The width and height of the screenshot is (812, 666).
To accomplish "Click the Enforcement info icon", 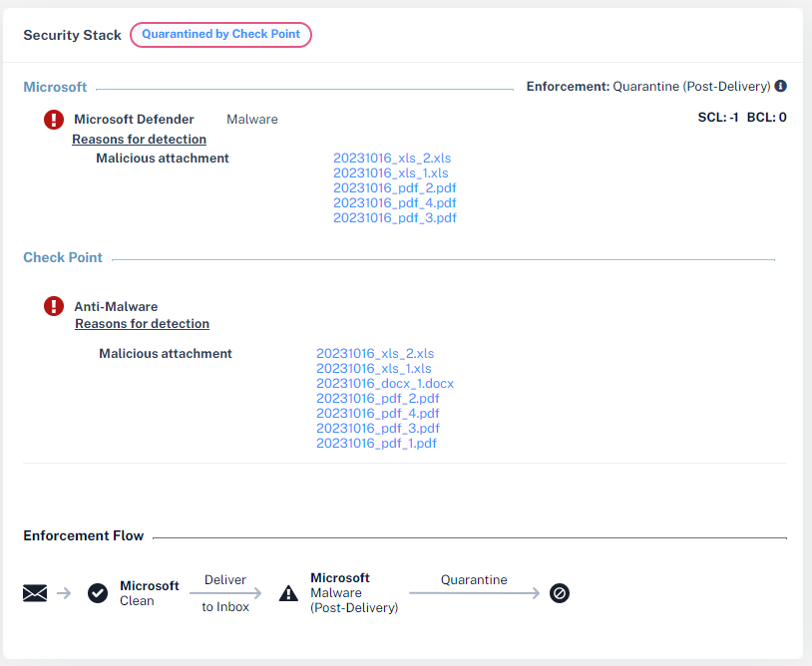I will coord(780,86).
